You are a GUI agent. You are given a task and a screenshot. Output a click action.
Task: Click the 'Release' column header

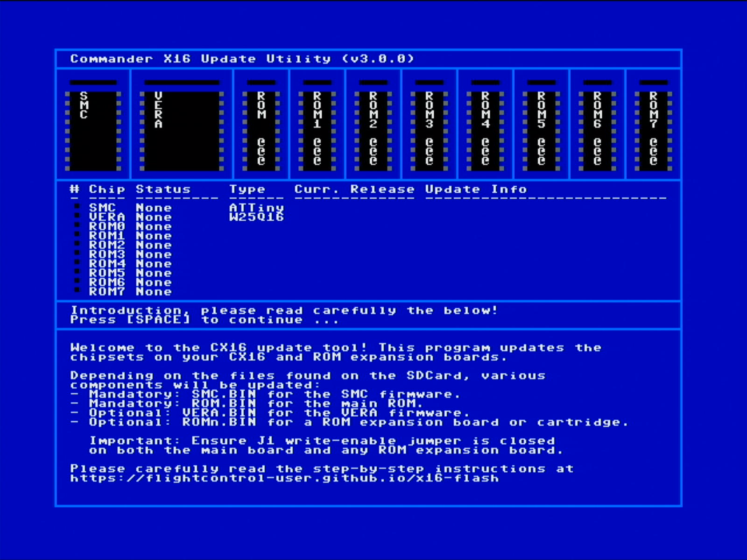(382, 189)
